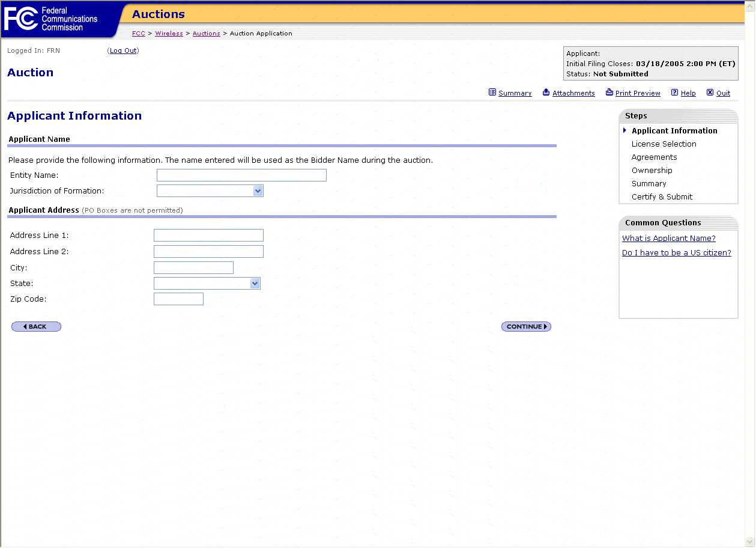Click the 'Initial Filing Closes' date text
Image resolution: width=756 pixels, height=548 pixels.
coord(651,64)
